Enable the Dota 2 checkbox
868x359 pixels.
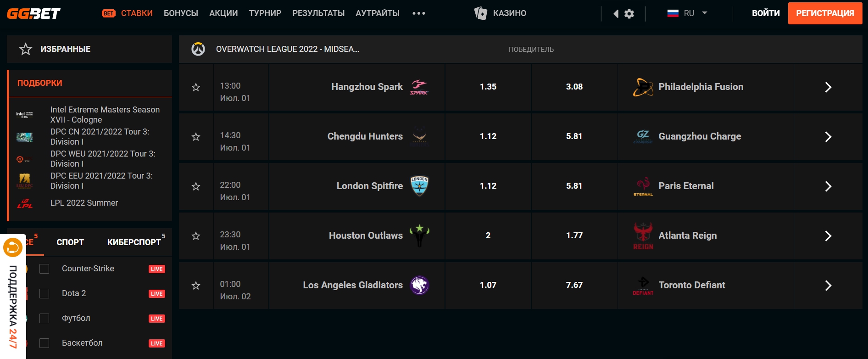click(x=45, y=293)
